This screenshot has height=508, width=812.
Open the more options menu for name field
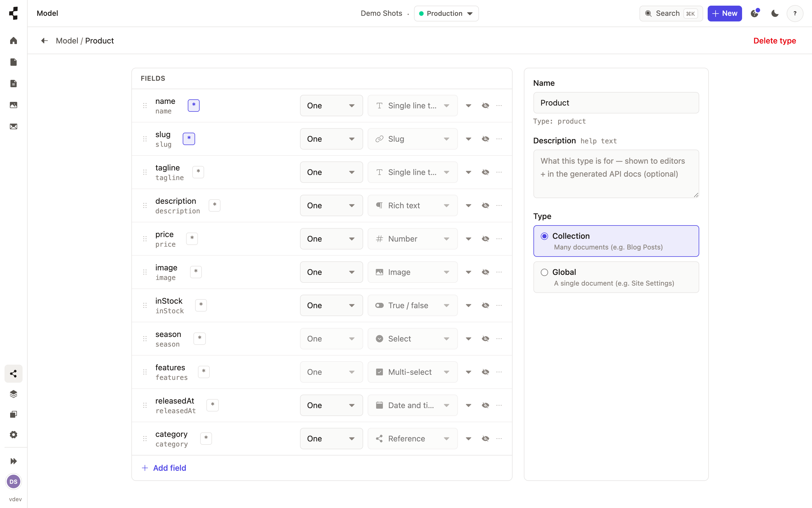499,106
